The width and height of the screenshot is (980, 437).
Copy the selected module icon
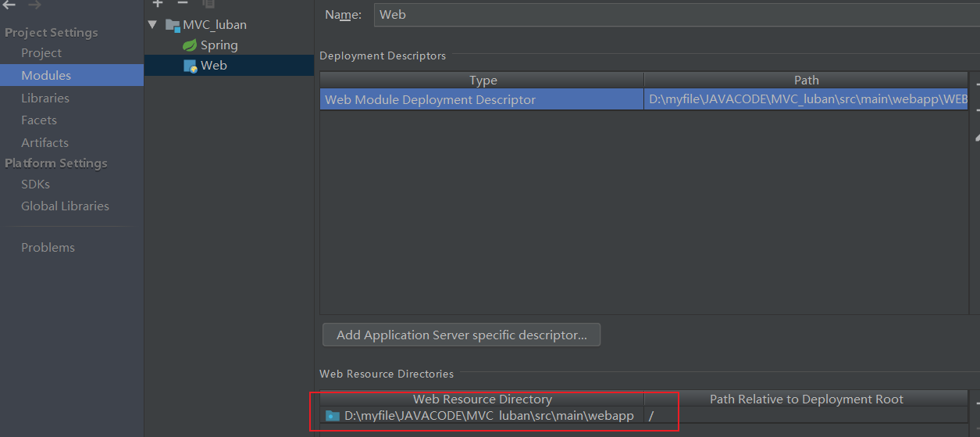208,4
